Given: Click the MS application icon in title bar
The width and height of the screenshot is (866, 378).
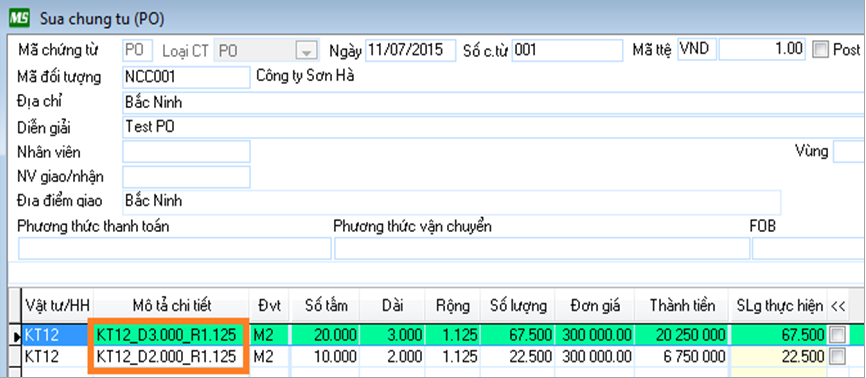Looking at the screenshot, I should (19, 18).
